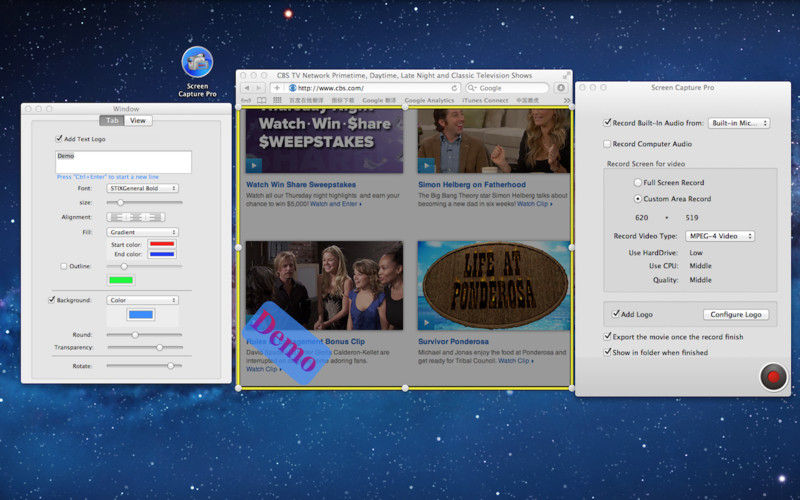Switch to the Tab segment in Window panel
The height and width of the screenshot is (500, 800).
(x=112, y=120)
